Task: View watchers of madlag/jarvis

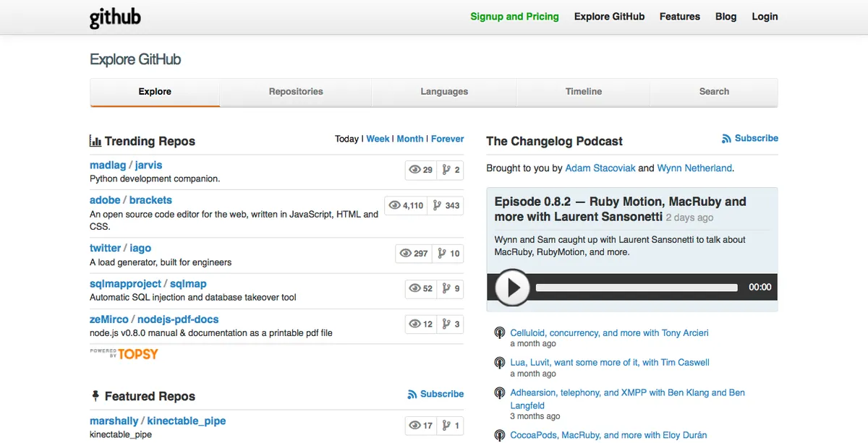Action: 420,170
